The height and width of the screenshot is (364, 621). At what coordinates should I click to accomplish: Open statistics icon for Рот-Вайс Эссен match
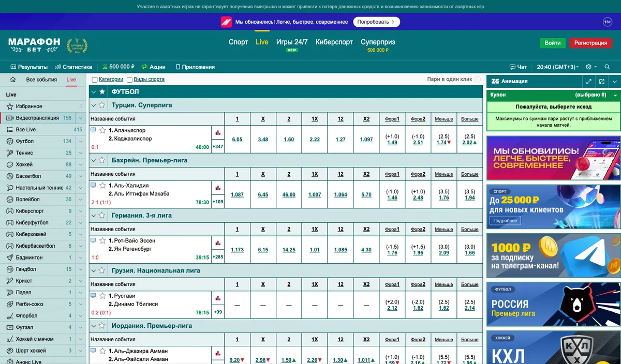[x=218, y=243]
